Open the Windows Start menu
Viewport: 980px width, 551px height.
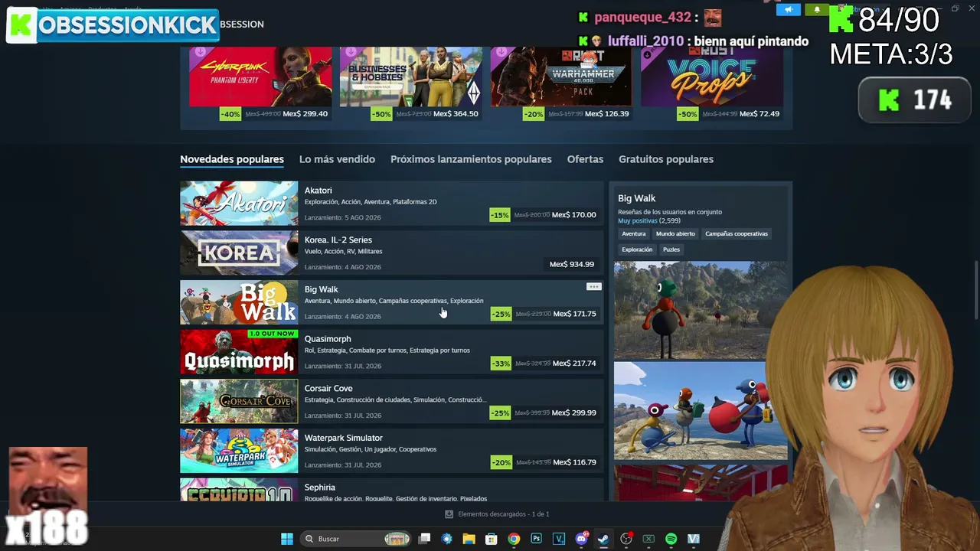click(287, 539)
